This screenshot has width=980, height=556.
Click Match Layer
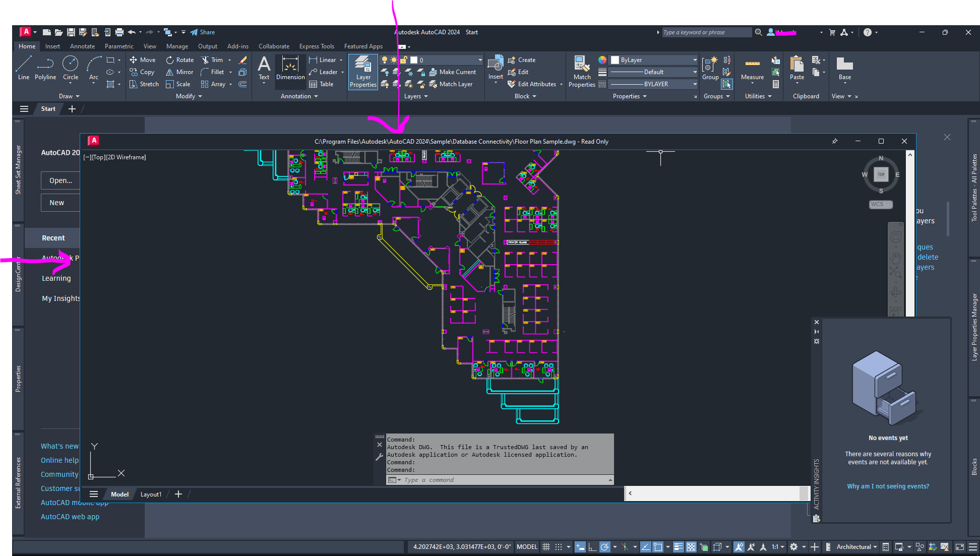[451, 84]
